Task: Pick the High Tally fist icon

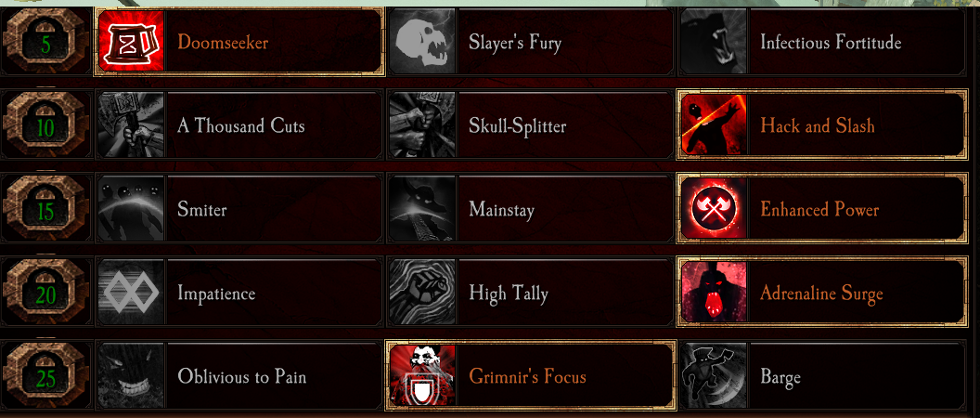Action: click(422, 293)
